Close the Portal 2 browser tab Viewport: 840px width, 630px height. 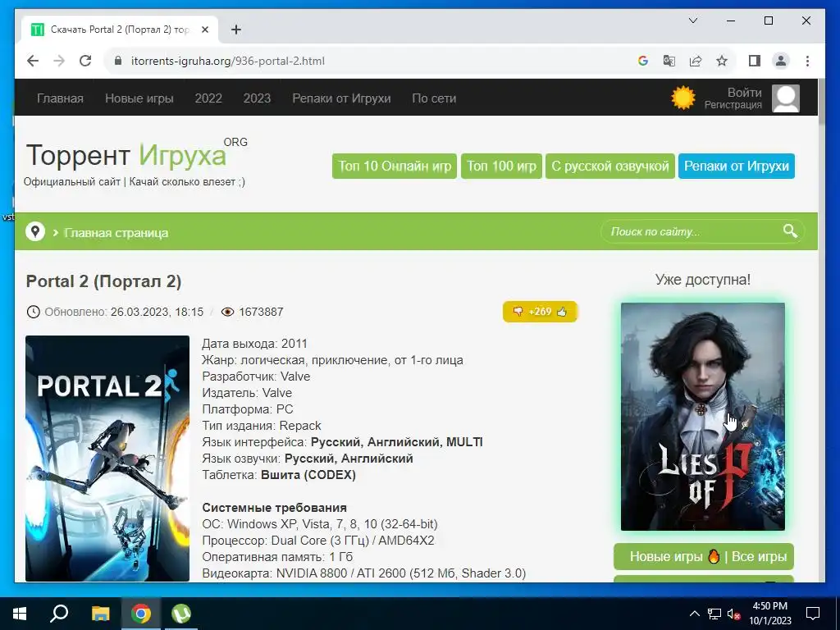pyautogui.click(x=204, y=30)
